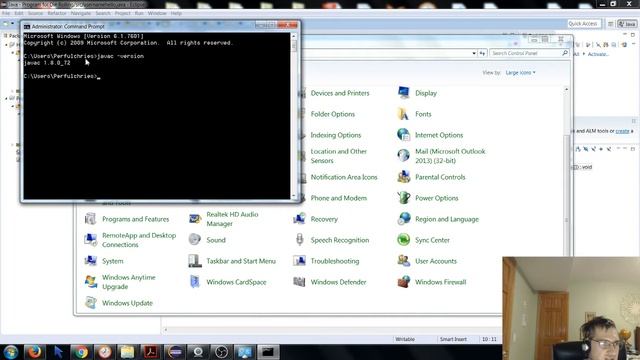Open Eclipse Help menu

(x=176, y=13)
